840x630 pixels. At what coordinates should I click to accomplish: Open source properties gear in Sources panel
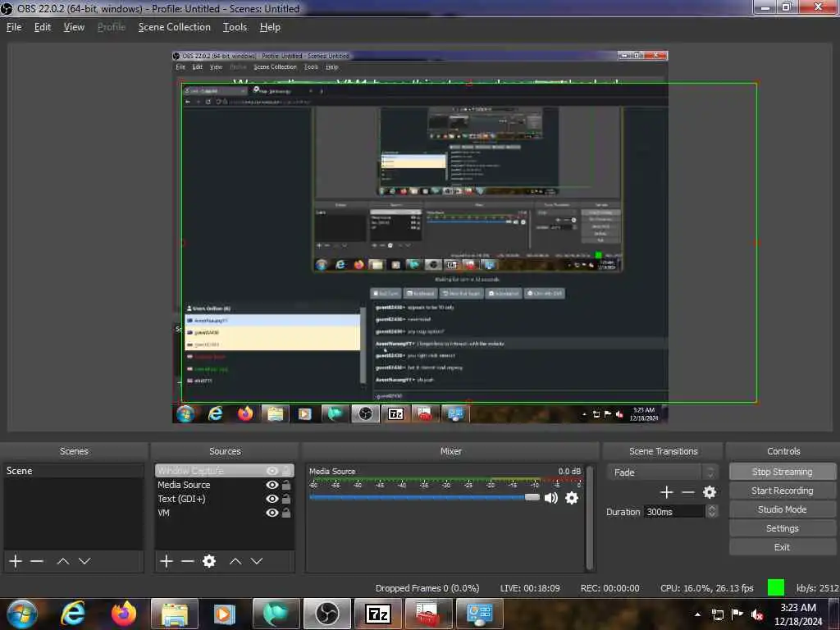pyautogui.click(x=209, y=561)
